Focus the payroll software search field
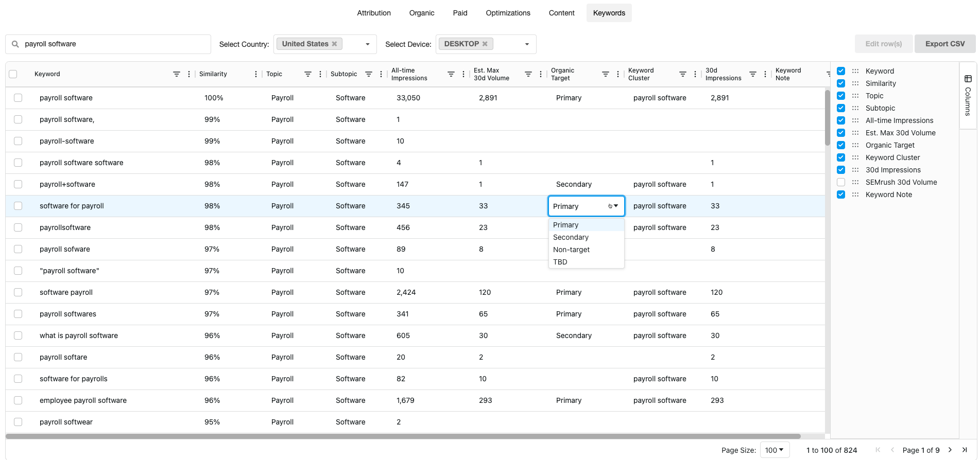 click(x=108, y=44)
